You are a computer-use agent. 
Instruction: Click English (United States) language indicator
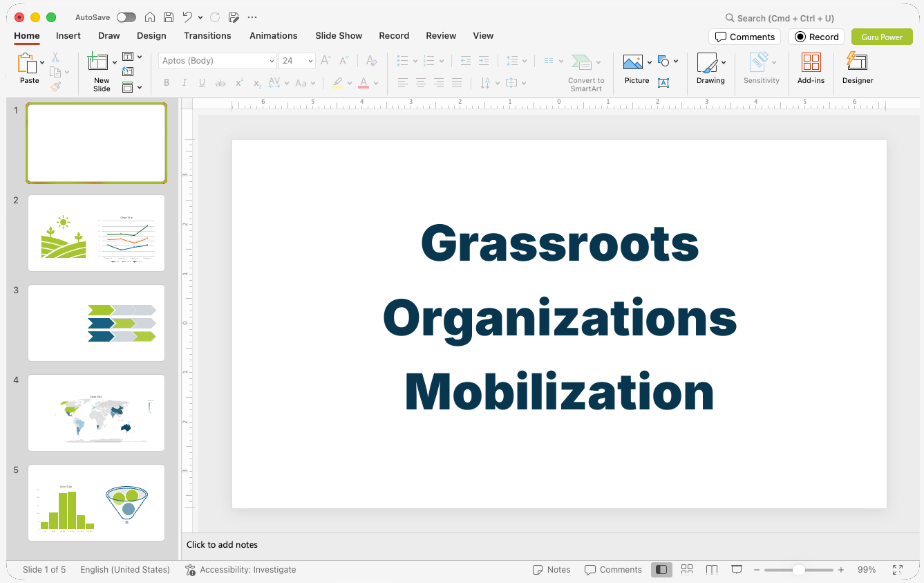[x=125, y=570]
